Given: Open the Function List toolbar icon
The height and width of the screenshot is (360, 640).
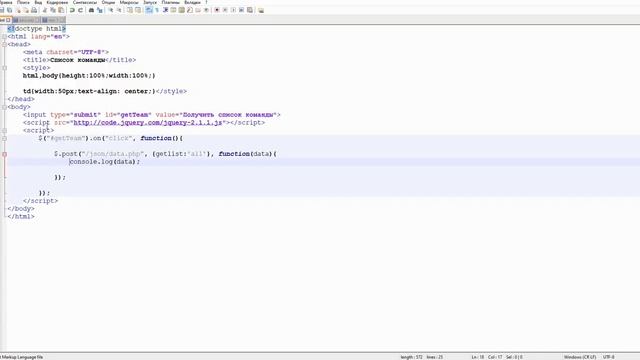Looking at the screenshot, I should (190, 10).
